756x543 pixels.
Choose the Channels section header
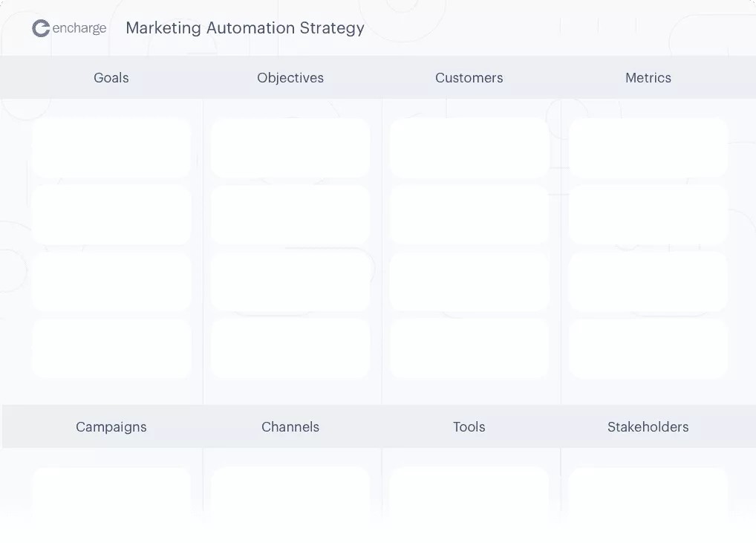pyautogui.click(x=290, y=427)
